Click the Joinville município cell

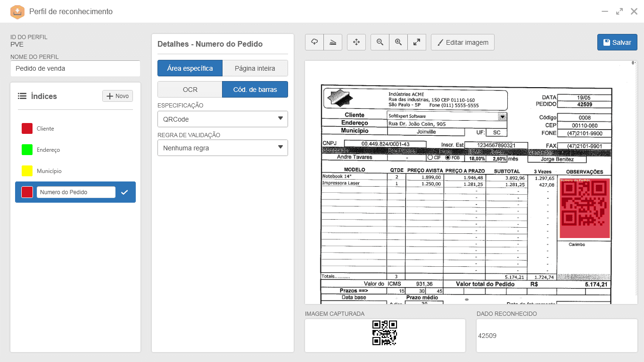point(426,132)
